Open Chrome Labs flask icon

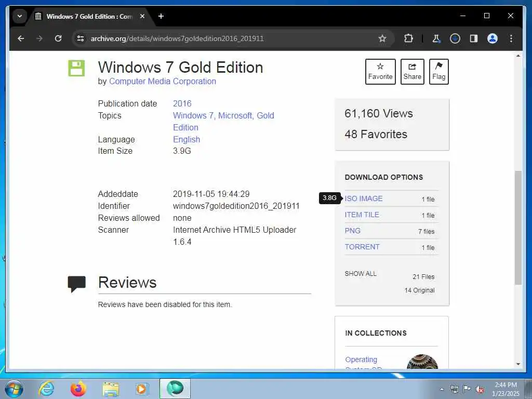click(x=436, y=38)
